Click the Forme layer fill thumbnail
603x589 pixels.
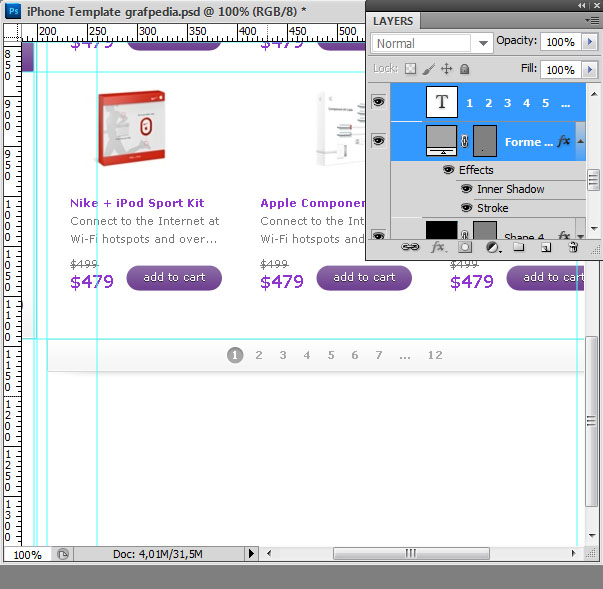(441, 141)
